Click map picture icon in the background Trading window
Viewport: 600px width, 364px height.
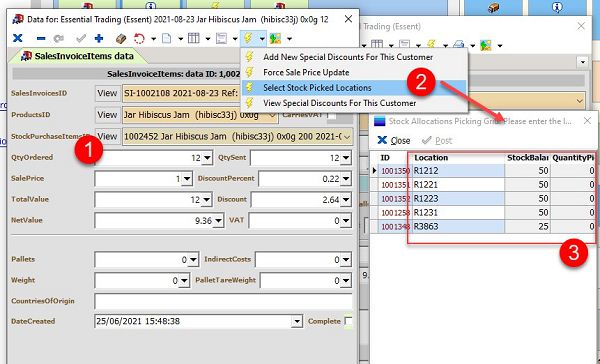pos(486,46)
